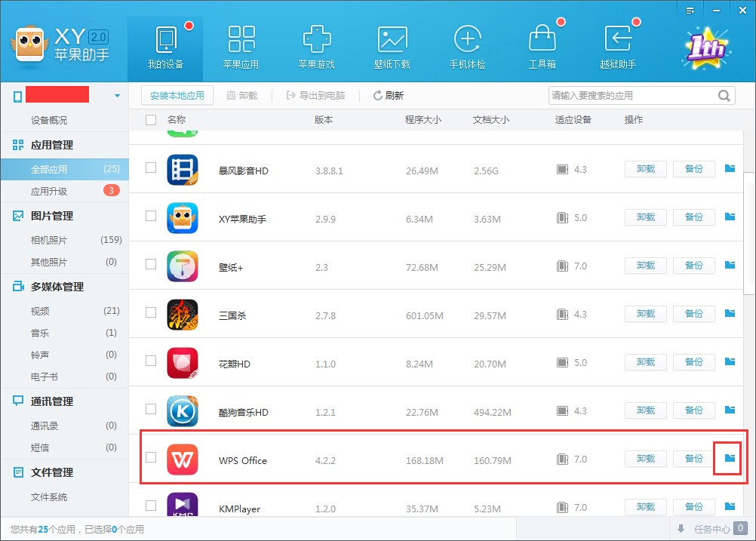Open 三国杀 row folder icon
756x541 pixels.
click(730, 313)
